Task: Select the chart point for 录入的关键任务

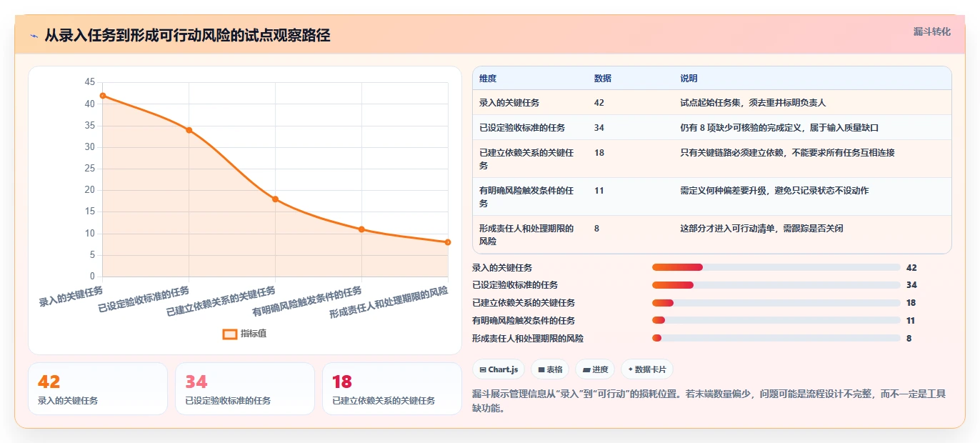Action: [x=103, y=96]
